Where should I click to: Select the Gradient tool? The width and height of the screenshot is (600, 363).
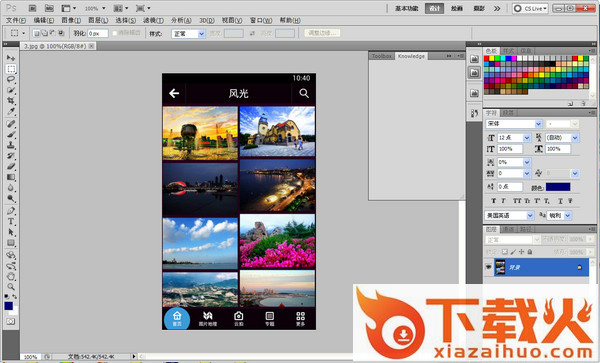click(x=11, y=177)
